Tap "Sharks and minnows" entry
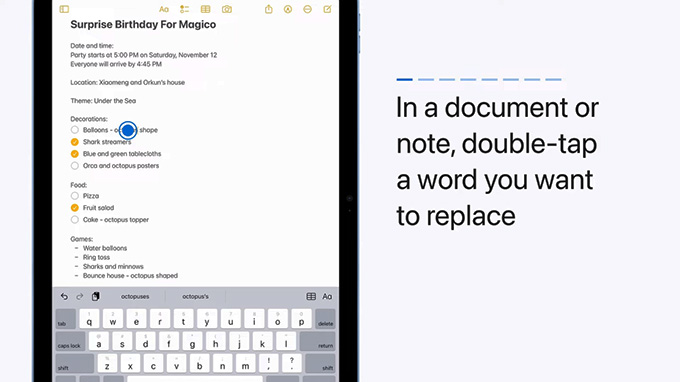Screen dimensions: 680x382 point(113,266)
